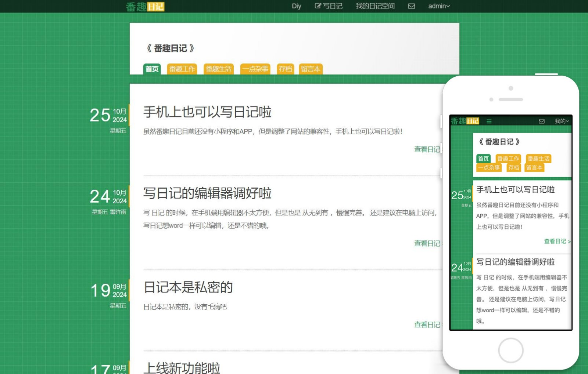This screenshot has width=588, height=374.
Task: Click 查看日记 under 写日记的编辑器调好啦
Action: [428, 243]
